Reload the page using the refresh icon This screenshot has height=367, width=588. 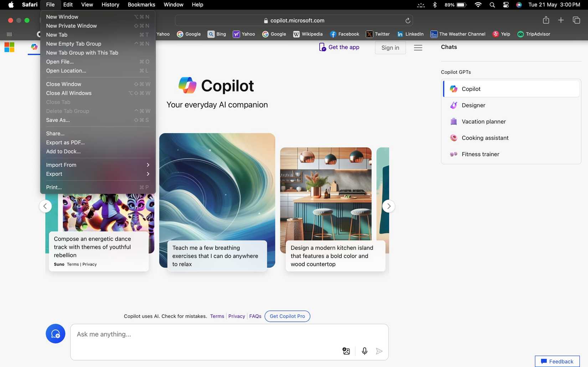408,21
